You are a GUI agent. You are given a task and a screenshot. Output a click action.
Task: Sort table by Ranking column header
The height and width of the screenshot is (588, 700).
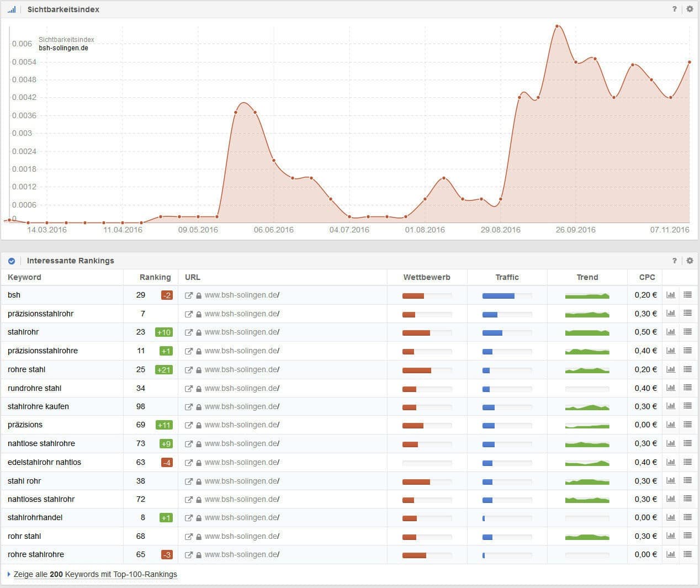(x=155, y=277)
